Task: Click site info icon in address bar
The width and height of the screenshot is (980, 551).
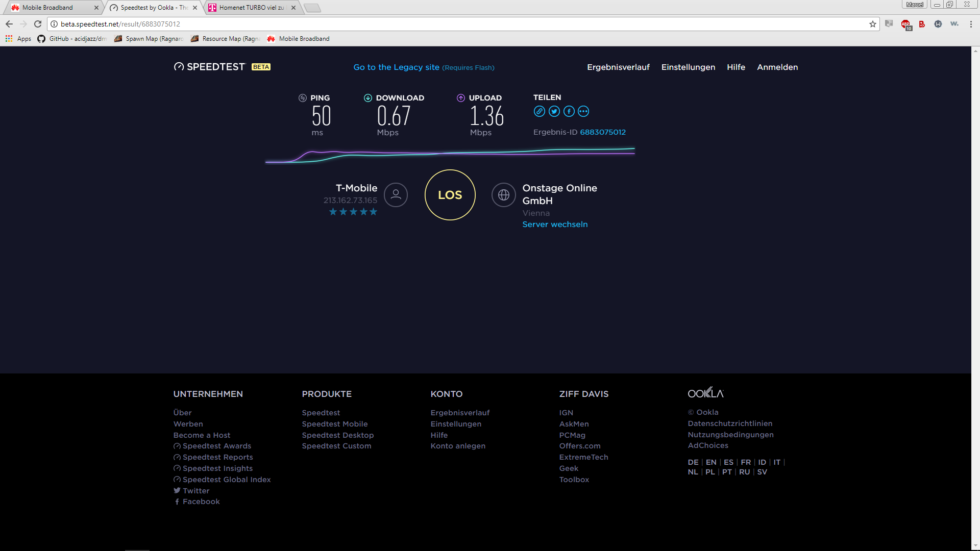Action: tap(54, 24)
